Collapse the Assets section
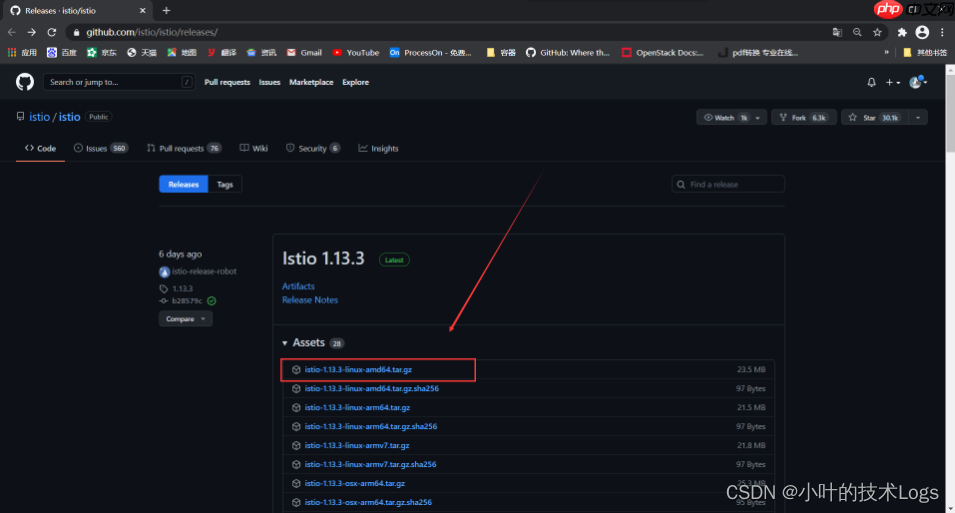The height and width of the screenshot is (513, 955). [285, 343]
